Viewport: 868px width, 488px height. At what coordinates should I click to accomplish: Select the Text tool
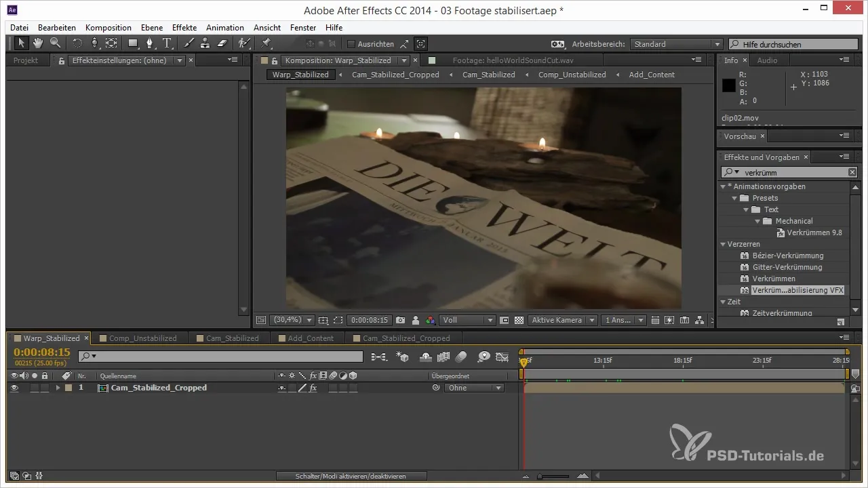pos(167,43)
